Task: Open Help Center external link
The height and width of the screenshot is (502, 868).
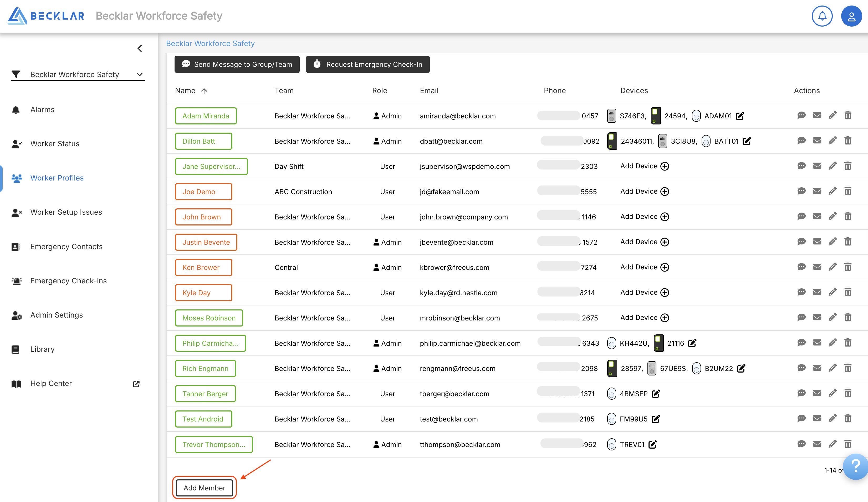Action: (136, 384)
